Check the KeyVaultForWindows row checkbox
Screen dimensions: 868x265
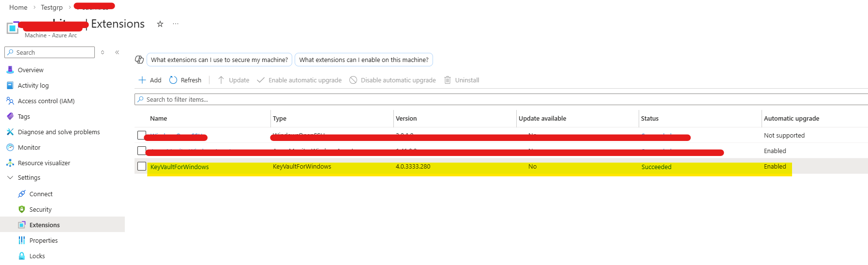pos(142,166)
